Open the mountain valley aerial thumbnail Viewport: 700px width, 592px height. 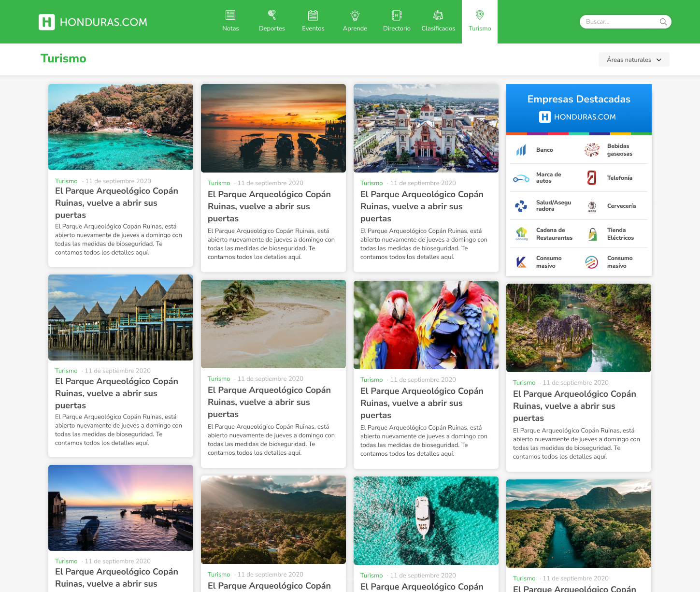(x=273, y=520)
